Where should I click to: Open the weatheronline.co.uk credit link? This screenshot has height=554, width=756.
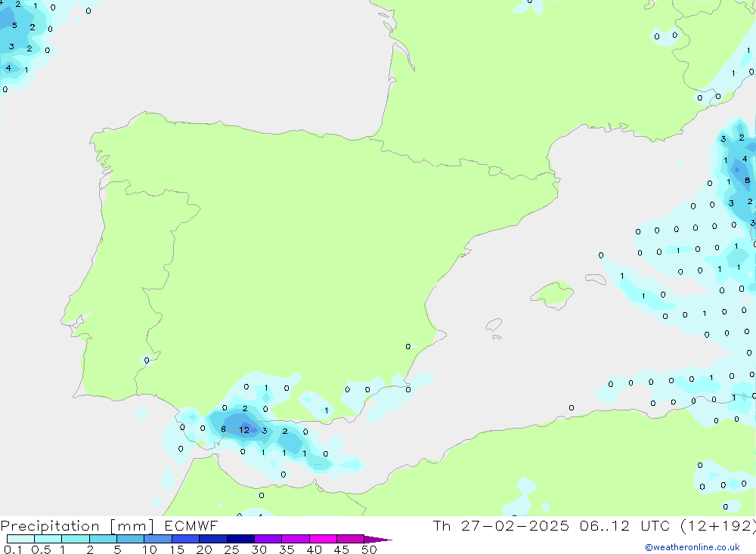click(x=692, y=547)
